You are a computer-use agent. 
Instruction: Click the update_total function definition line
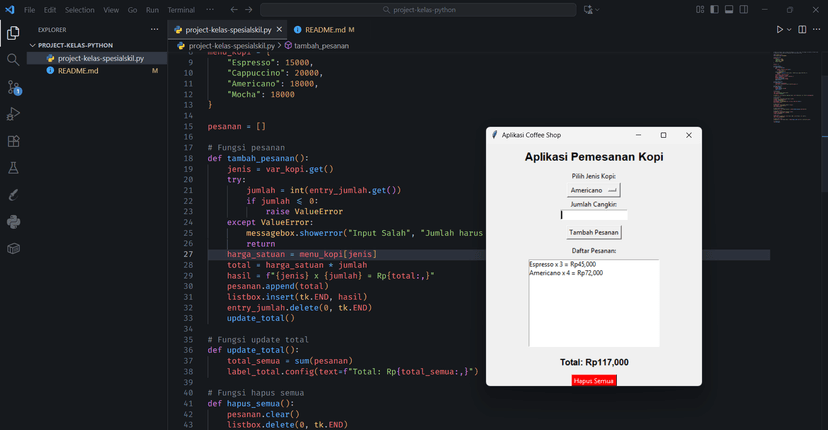pyautogui.click(x=253, y=350)
